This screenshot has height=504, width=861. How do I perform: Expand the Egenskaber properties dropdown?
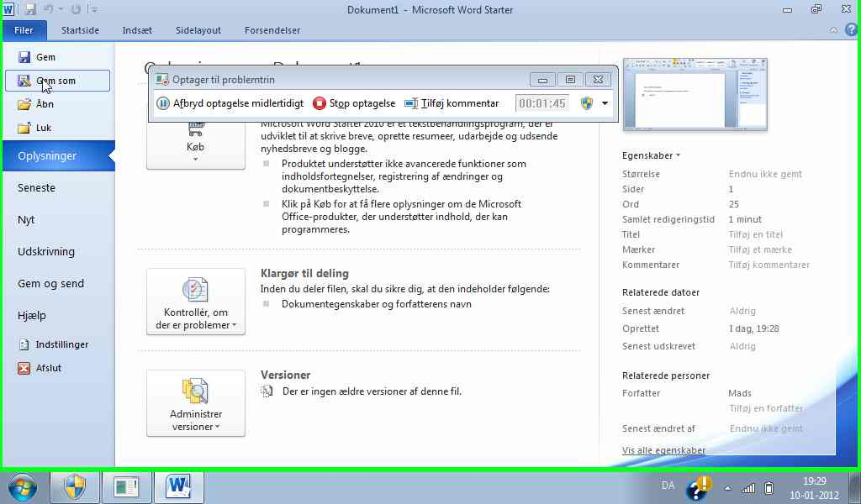click(651, 155)
